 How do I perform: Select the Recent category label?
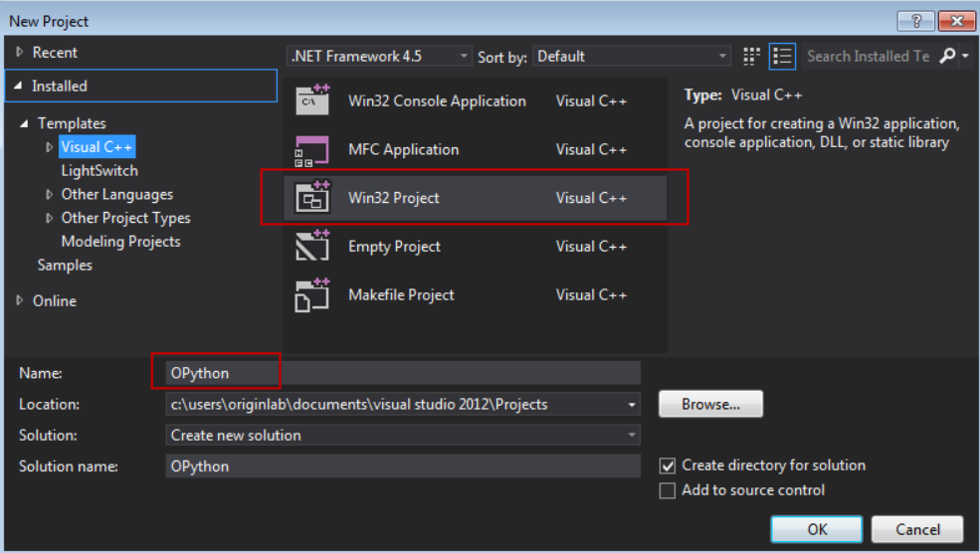coord(55,52)
